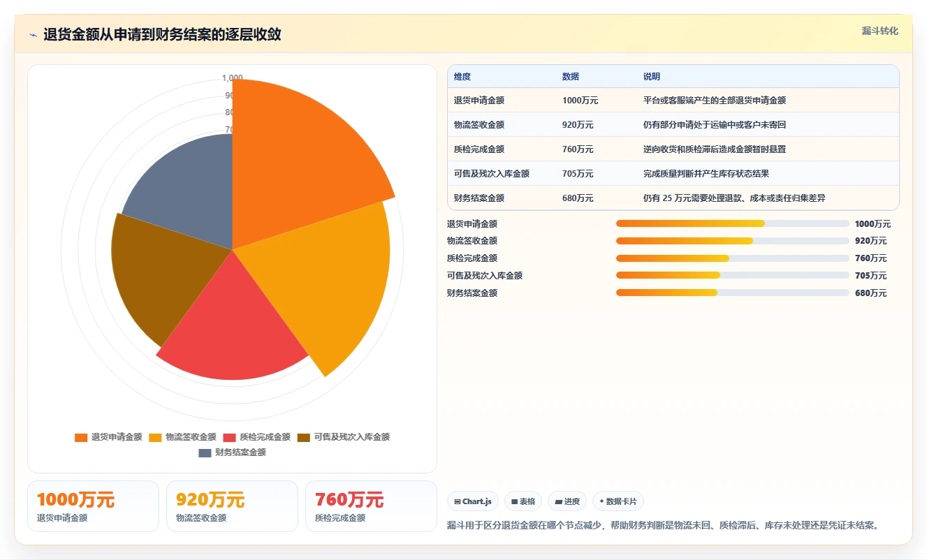This screenshot has width=927, height=560.
Task: Toggle the 质检完成金额 legend swatch
Action: (x=229, y=437)
